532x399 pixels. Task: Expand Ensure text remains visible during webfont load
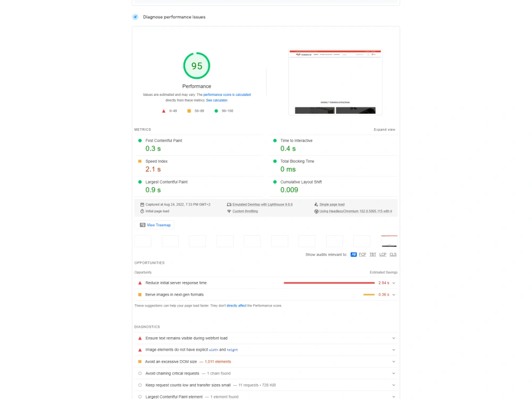pos(394,338)
